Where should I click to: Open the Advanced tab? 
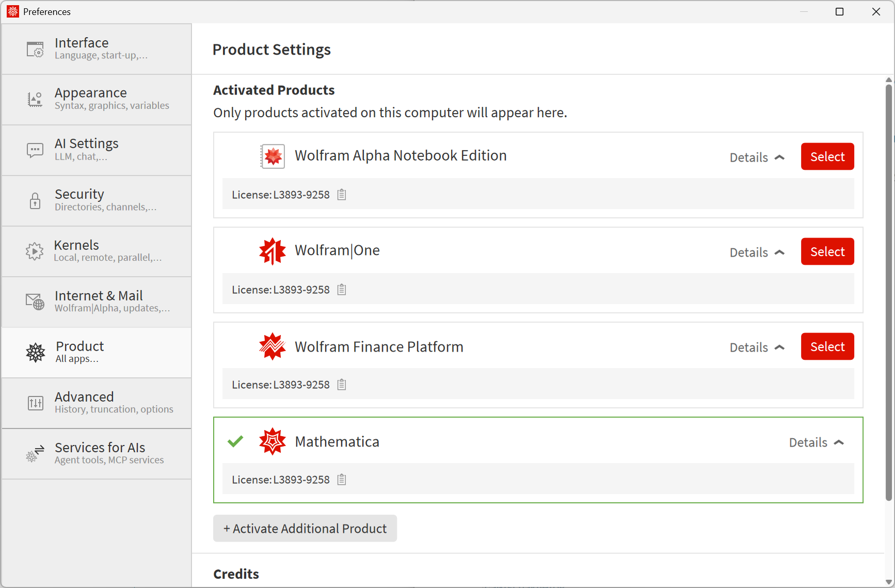pos(97,403)
